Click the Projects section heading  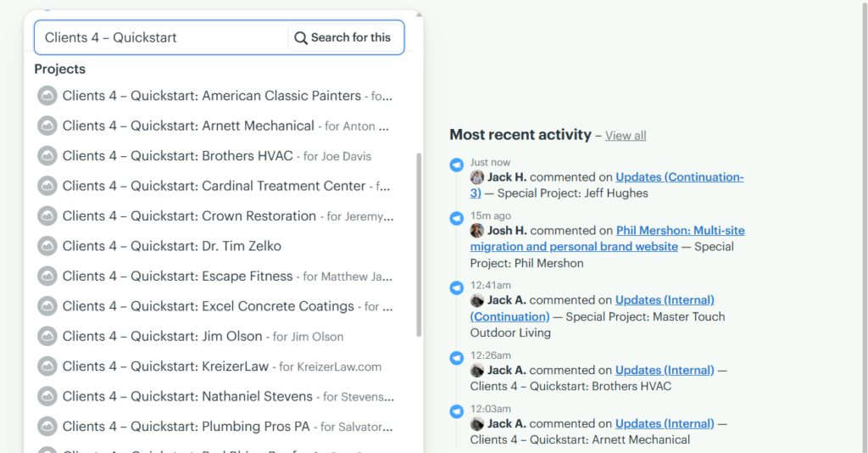point(60,70)
